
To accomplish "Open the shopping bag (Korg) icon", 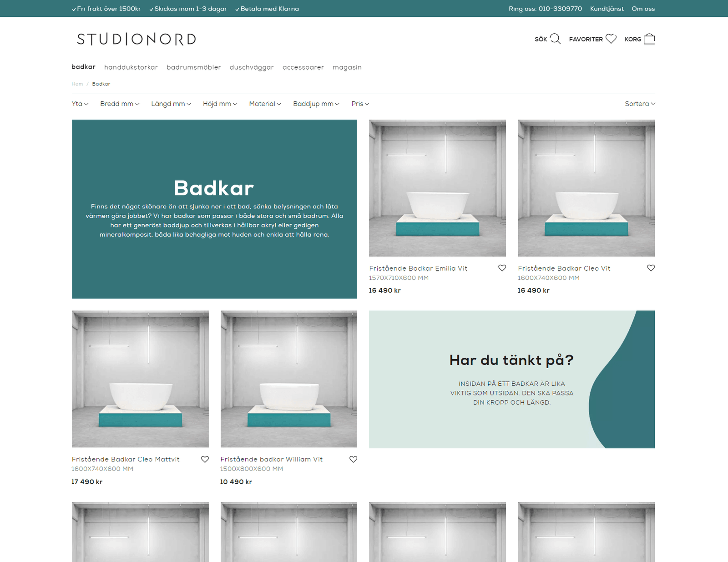I will [x=649, y=39].
